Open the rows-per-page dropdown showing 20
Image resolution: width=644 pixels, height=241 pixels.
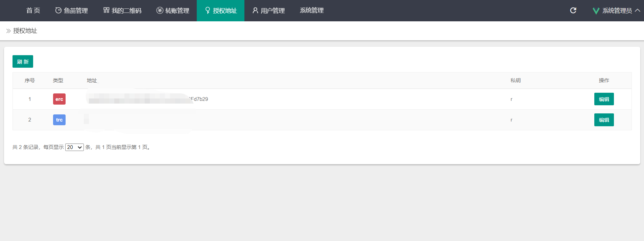click(74, 147)
